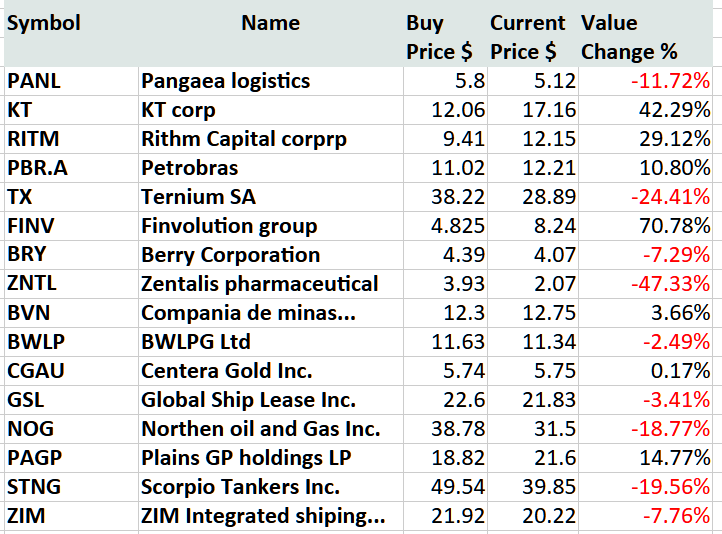722x534 pixels.
Task: Click the GSL symbol cell
Action: 25,400
